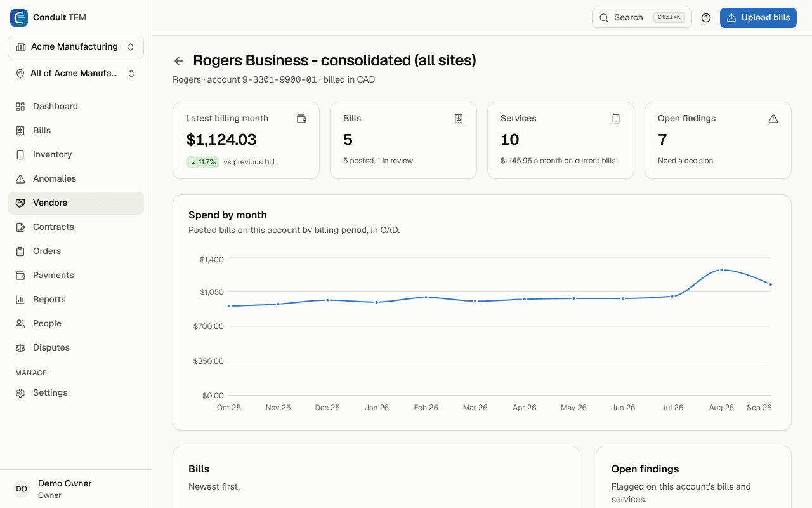Viewport: 812px width, 508px height.
Task: Click the 'Newest first.' text under Bills
Action: tap(214, 487)
